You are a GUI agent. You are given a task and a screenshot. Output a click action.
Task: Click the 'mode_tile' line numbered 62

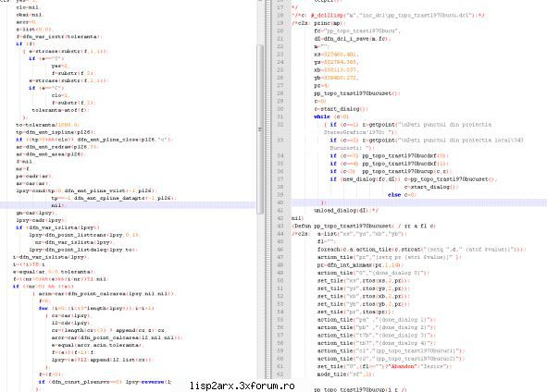(x=345, y=374)
